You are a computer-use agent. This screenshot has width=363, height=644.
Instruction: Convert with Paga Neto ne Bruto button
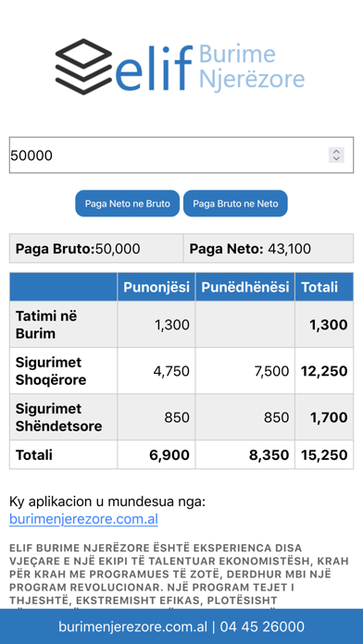click(x=128, y=204)
